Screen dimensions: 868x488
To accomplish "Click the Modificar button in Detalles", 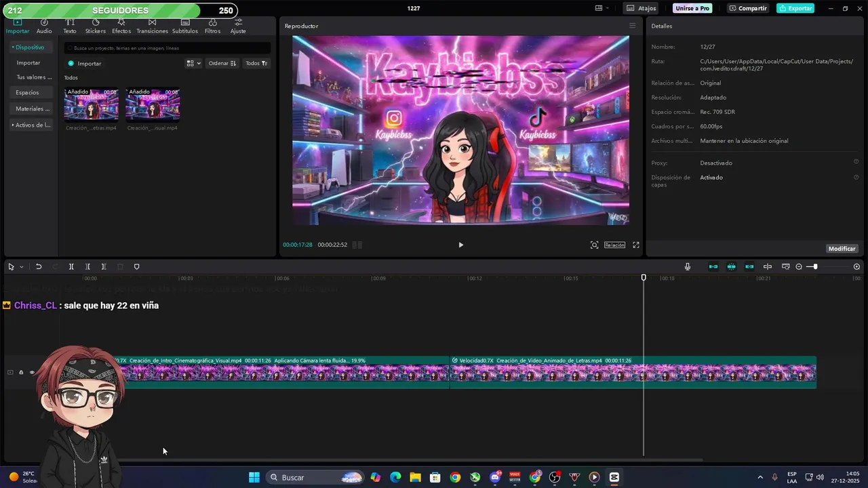I will [x=842, y=249].
